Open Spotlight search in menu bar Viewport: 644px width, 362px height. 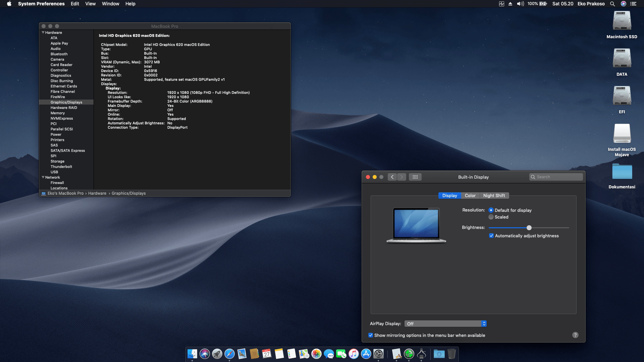pyautogui.click(x=612, y=4)
